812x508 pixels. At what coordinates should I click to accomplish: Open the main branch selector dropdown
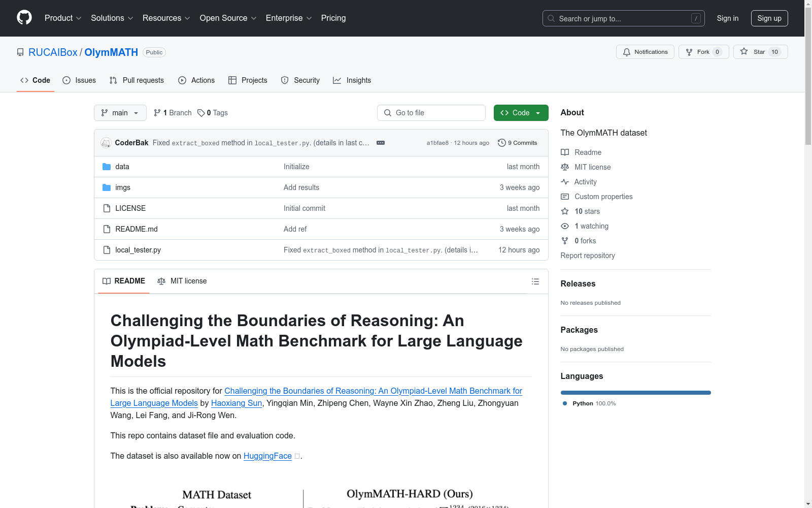click(120, 113)
